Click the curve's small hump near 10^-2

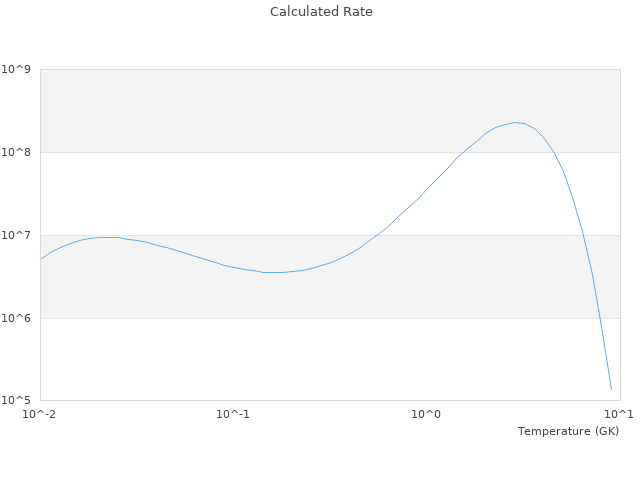click(108, 237)
